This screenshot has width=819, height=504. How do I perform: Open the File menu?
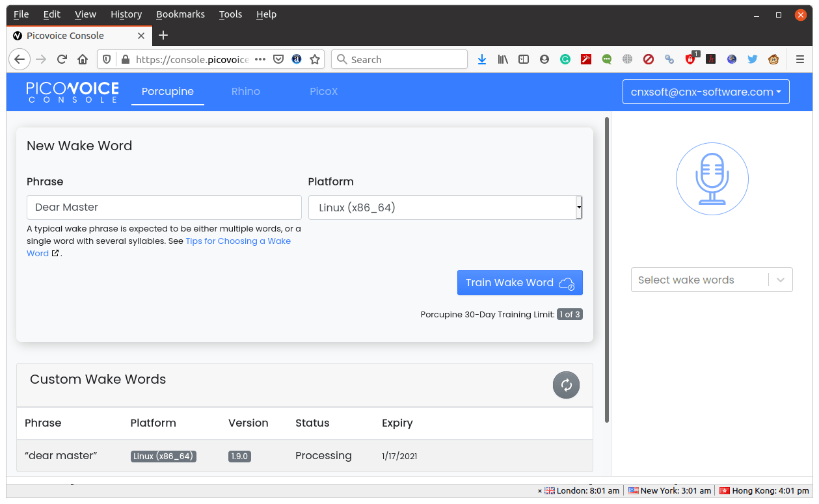click(x=21, y=14)
